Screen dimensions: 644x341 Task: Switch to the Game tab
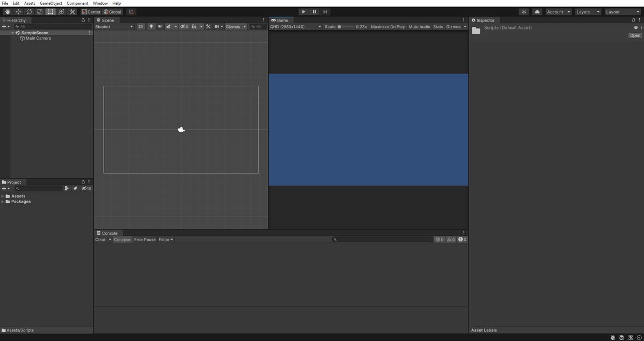coord(281,20)
